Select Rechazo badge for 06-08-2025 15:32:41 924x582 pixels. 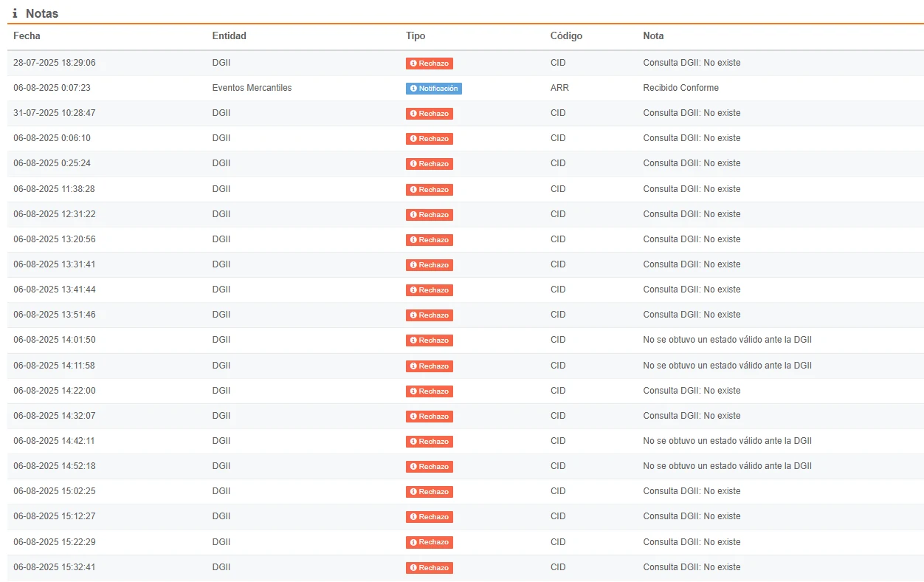tap(430, 568)
